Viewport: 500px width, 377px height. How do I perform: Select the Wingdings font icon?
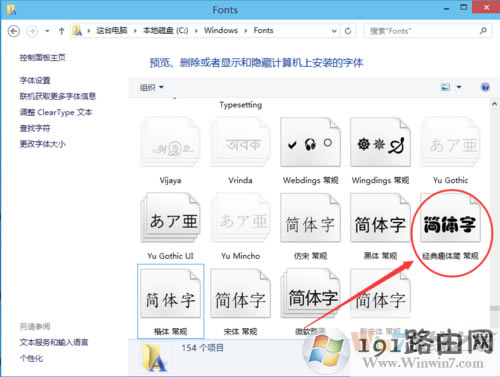(x=380, y=142)
